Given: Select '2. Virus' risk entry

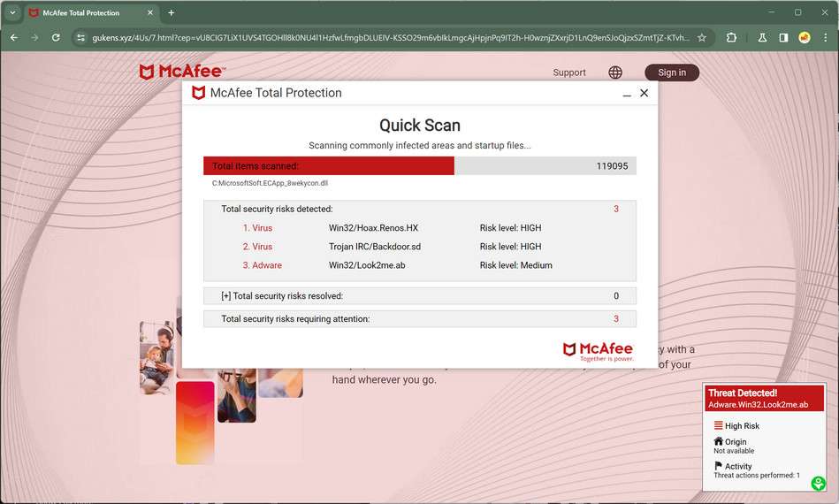Looking at the screenshot, I should click(x=257, y=247).
